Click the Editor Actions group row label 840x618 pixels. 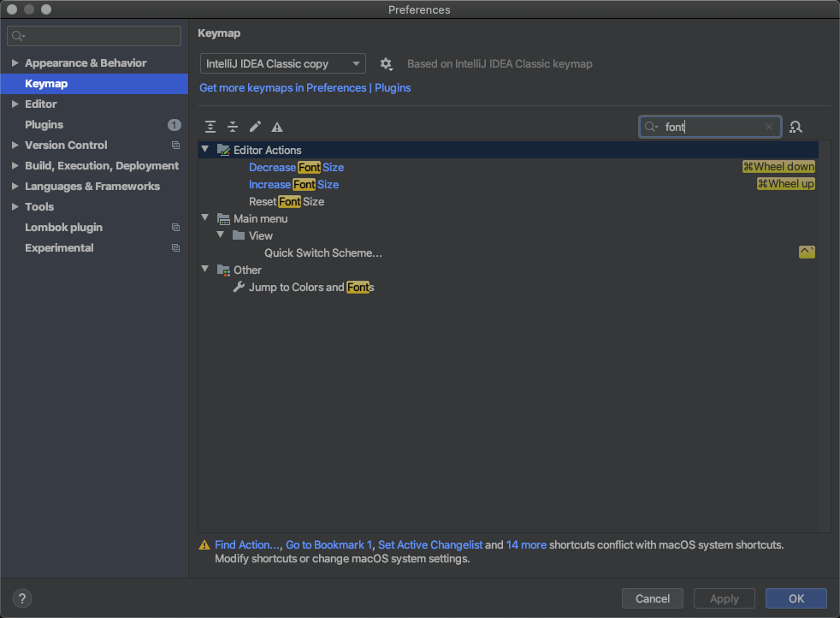point(268,150)
